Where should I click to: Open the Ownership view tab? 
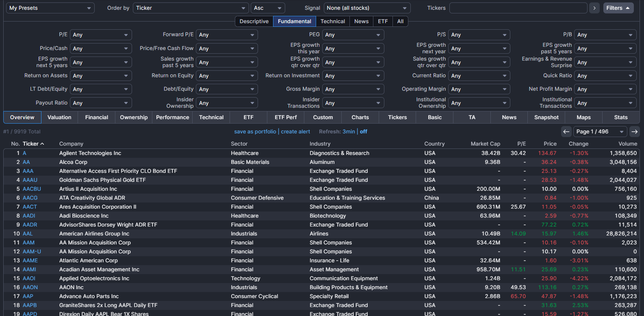pos(134,118)
